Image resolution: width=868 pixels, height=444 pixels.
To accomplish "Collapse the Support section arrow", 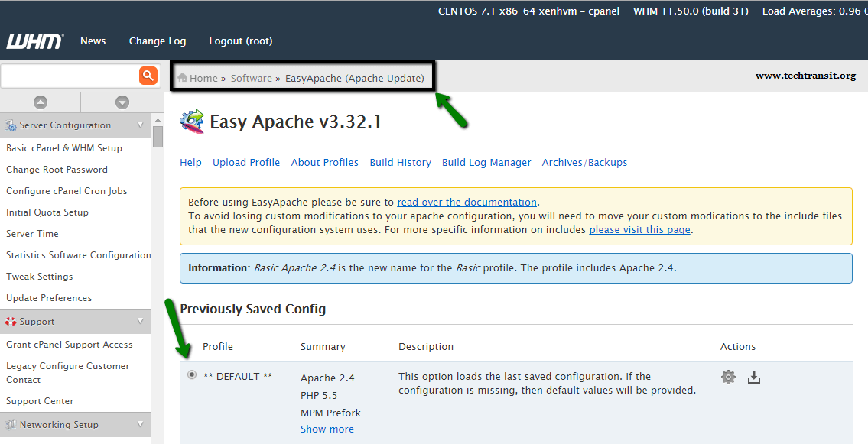I will pyautogui.click(x=141, y=321).
